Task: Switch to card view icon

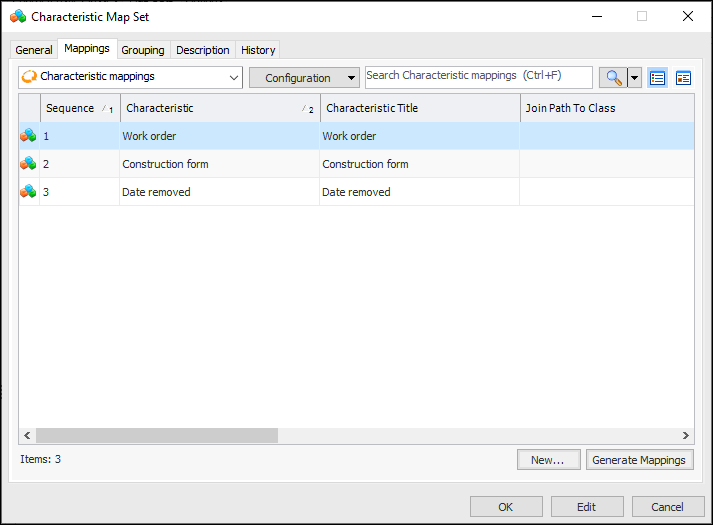Action: (684, 78)
